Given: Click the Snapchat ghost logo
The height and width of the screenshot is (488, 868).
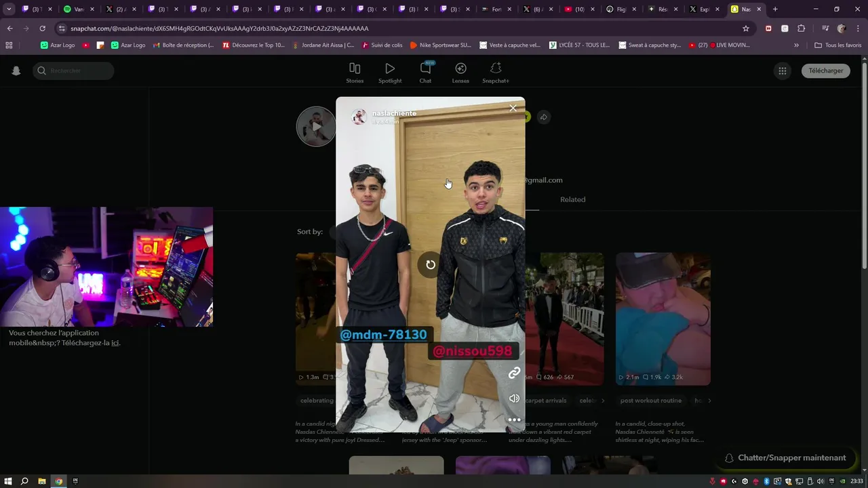Looking at the screenshot, I should 16,70.
